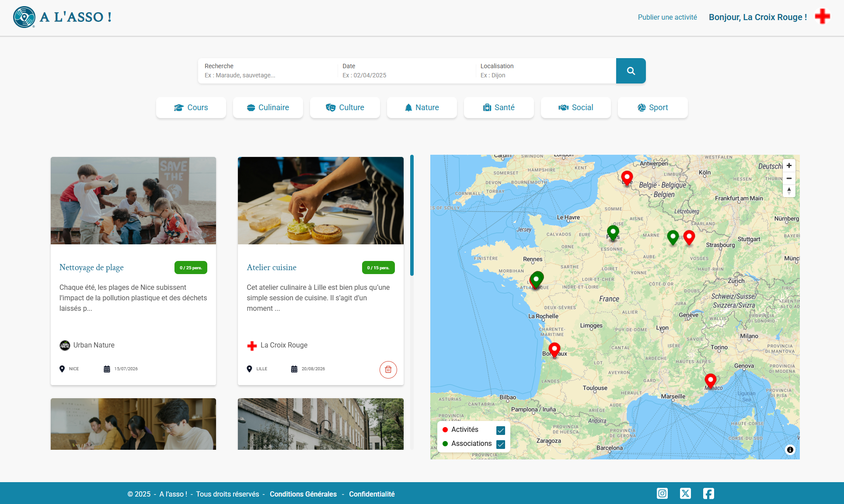Viewport: 844px width, 504px height.
Task: Filter by the Santé category
Action: click(499, 108)
